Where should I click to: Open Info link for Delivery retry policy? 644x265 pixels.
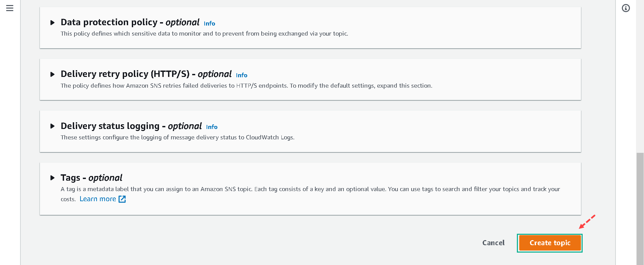(241, 75)
